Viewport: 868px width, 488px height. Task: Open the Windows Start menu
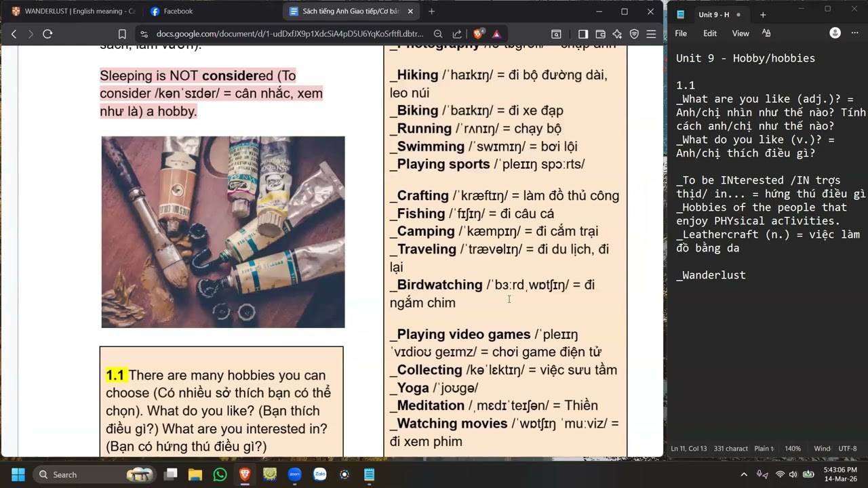tap(18, 474)
